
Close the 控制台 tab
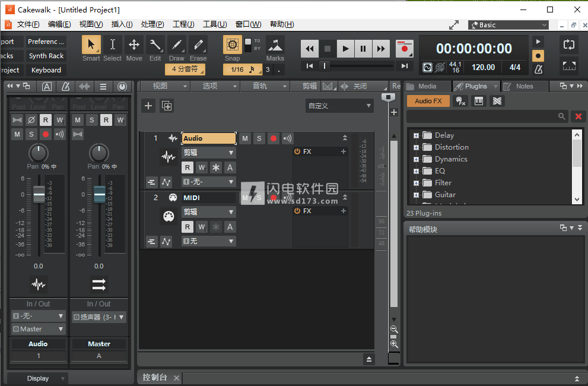(177, 378)
